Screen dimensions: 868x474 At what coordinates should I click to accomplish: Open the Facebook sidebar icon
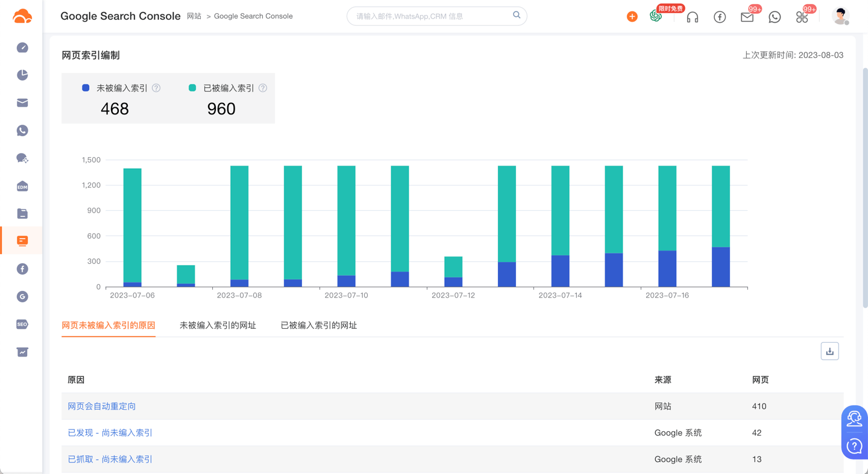[x=22, y=269]
